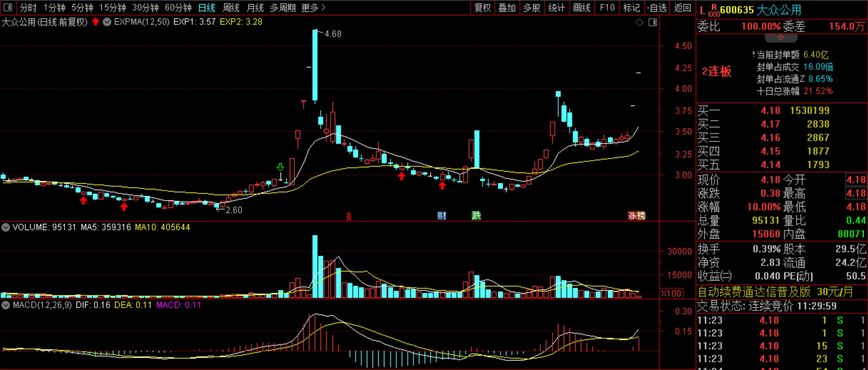Open the 多股 multi-stock view
The image size is (868, 370).
click(x=532, y=8)
